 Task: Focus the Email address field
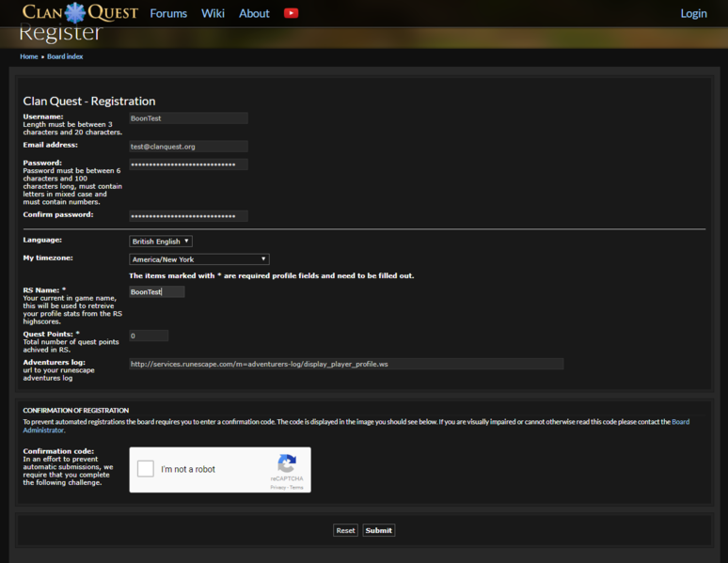click(x=188, y=147)
